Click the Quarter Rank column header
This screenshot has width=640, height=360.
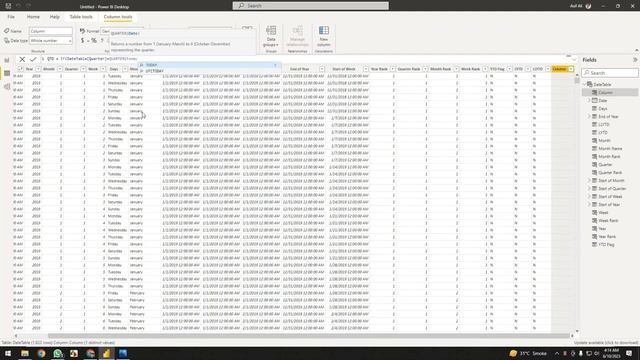(x=409, y=69)
